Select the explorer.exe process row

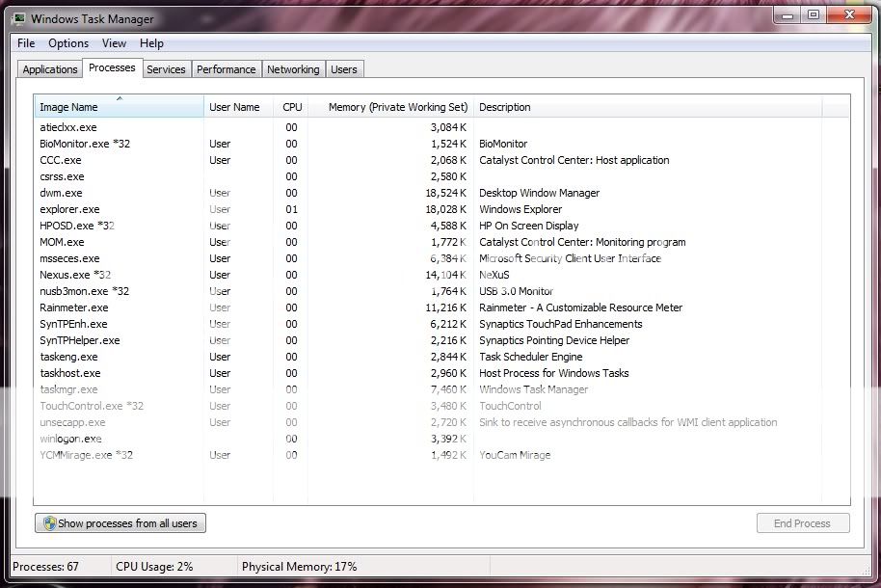coord(70,209)
